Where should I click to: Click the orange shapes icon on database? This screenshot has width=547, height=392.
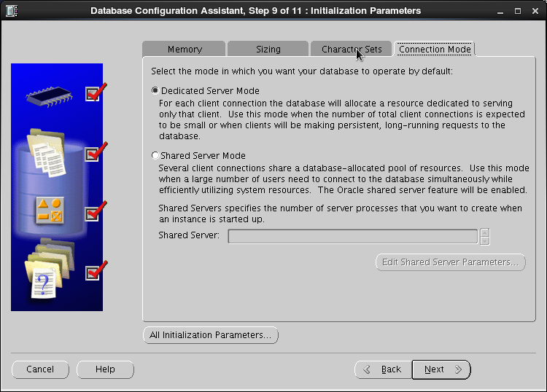click(50, 210)
